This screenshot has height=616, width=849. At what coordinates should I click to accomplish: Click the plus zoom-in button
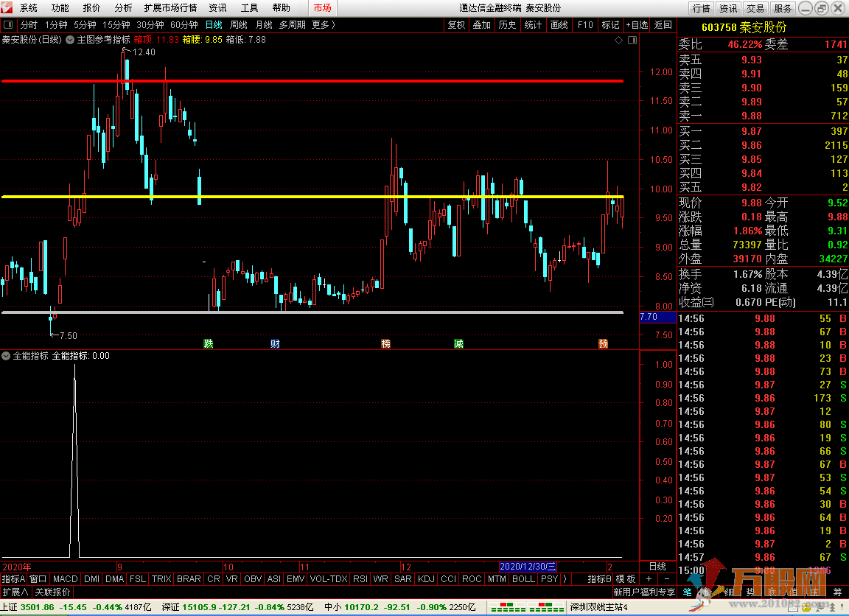pyautogui.click(x=649, y=579)
